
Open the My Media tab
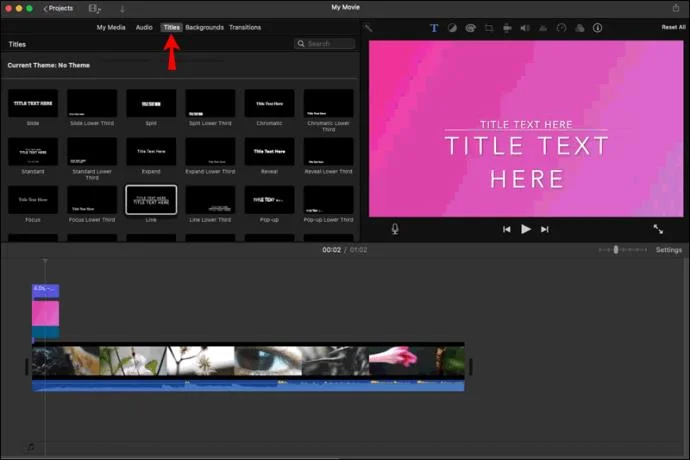tap(111, 27)
